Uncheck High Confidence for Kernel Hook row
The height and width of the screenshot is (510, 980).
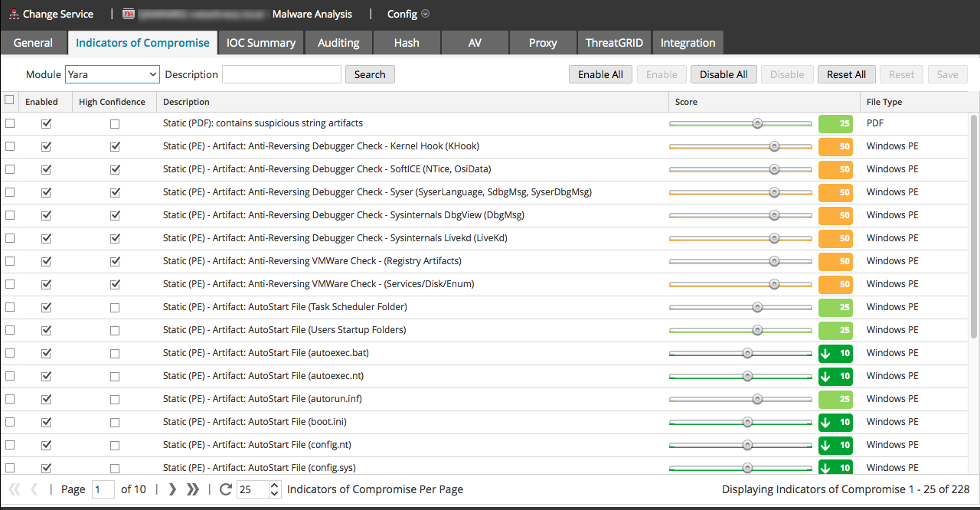(115, 146)
